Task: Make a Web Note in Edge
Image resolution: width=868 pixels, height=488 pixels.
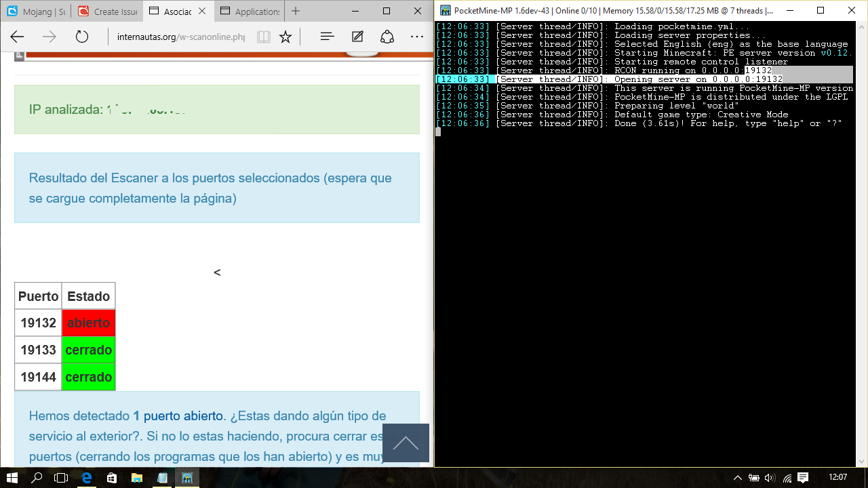Action: click(x=357, y=37)
